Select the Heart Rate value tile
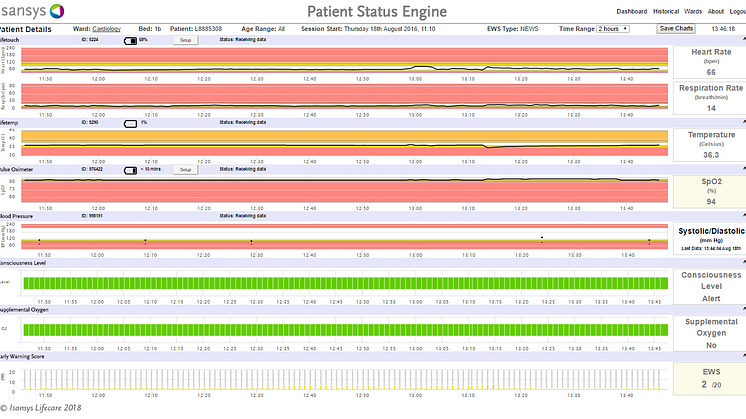This screenshot has height=419, width=746. point(709,62)
